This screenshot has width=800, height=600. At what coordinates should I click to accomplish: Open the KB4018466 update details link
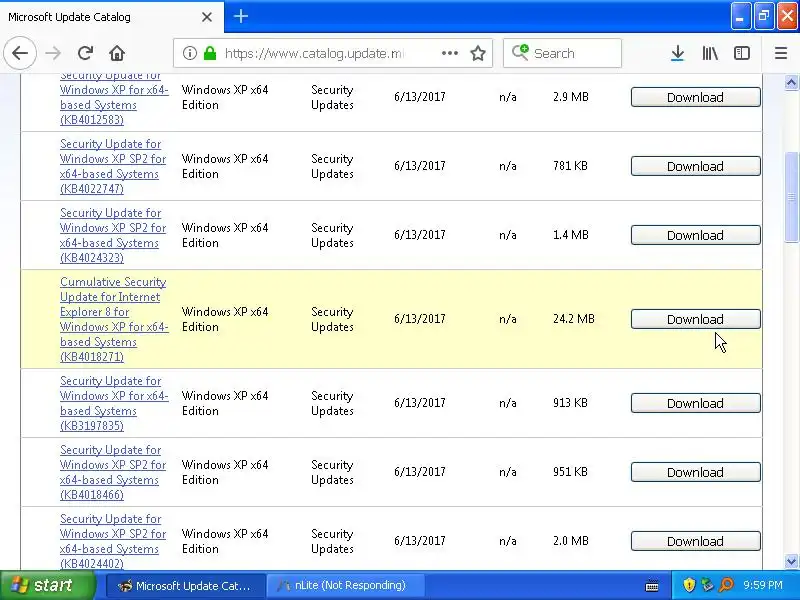point(113,472)
